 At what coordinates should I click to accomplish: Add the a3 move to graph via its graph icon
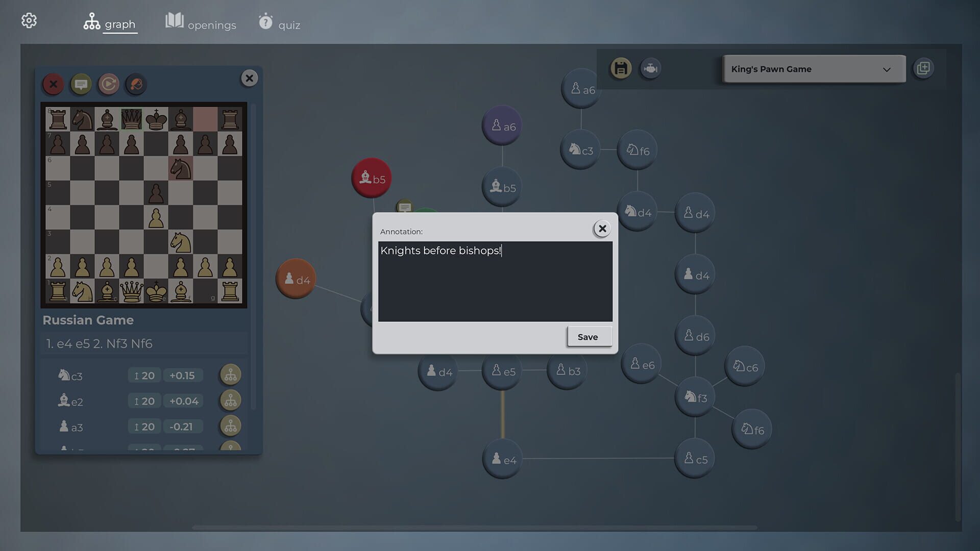click(x=230, y=425)
